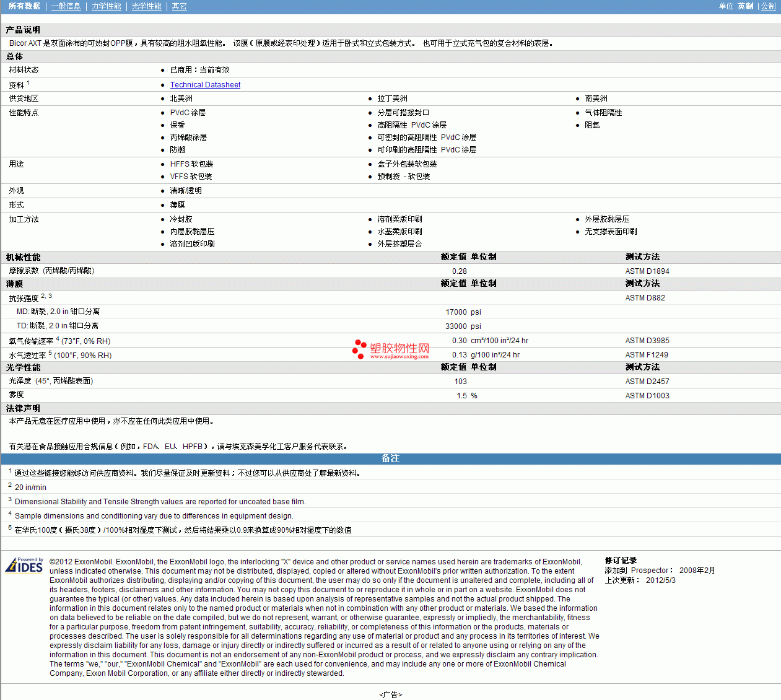
Task: Click ASTM D2457 test method text
Action: (x=647, y=382)
